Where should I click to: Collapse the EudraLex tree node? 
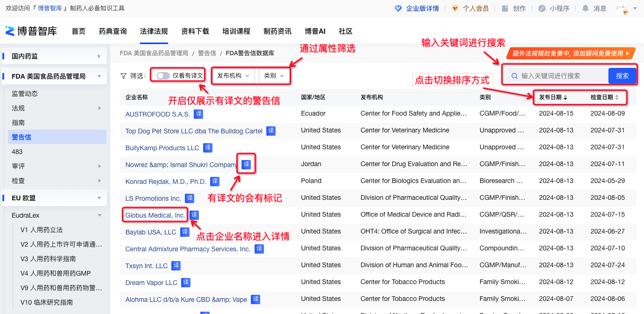pyautogui.click(x=99, y=216)
